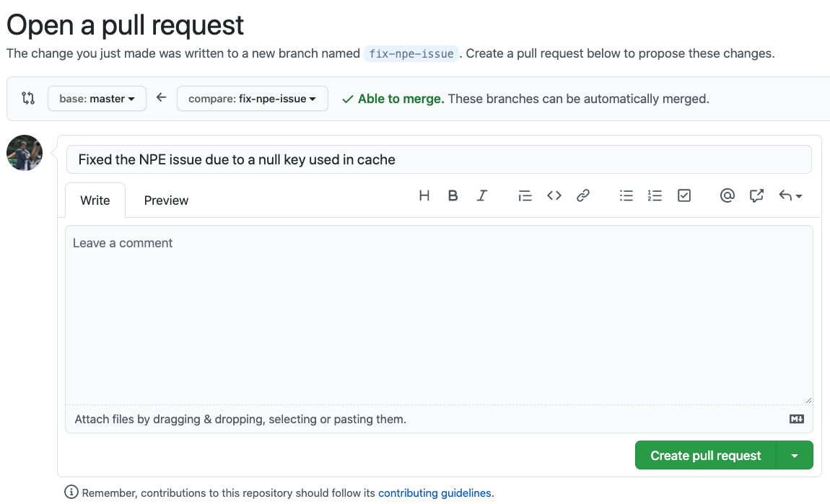Insert a task list
Viewport: 830px width, 504px height.
pos(683,195)
